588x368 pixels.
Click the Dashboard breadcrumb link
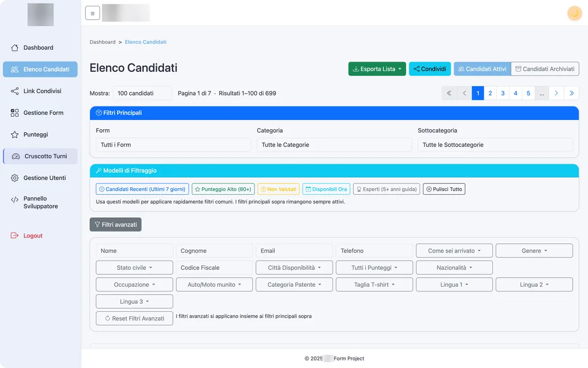pos(103,42)
